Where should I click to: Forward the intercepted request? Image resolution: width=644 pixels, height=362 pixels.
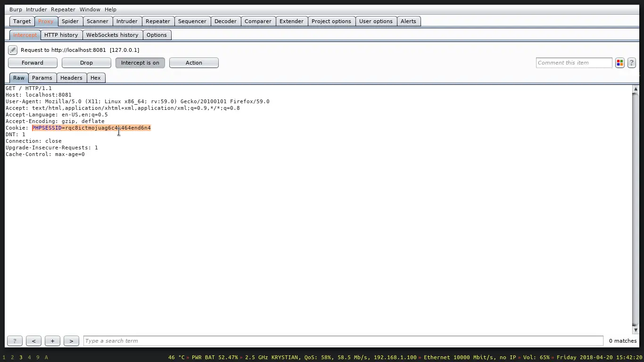click(33, 62)
